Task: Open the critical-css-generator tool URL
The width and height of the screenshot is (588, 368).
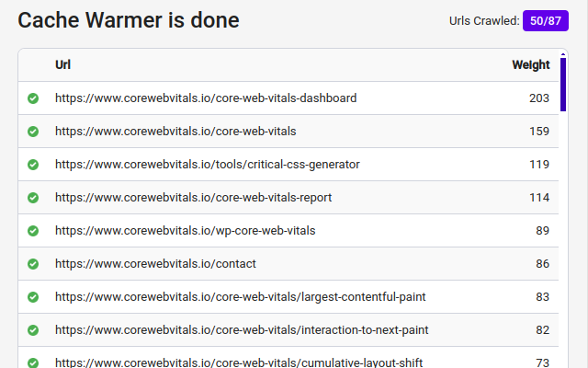Action: coord(208,165)
